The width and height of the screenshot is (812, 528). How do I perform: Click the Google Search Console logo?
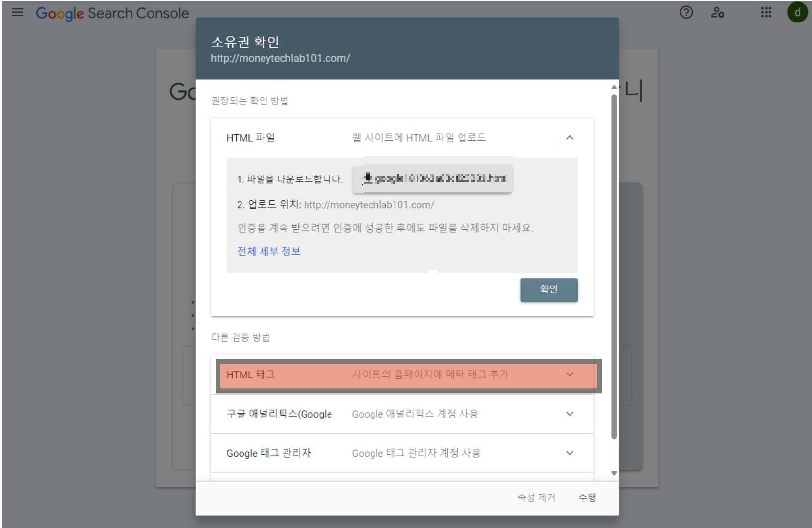click(x=112, y=13)
